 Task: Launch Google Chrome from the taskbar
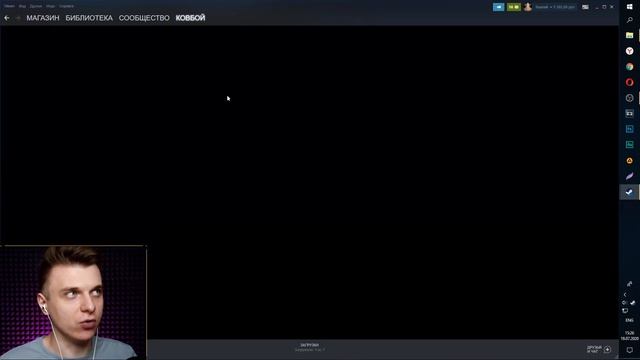point(629,67)
